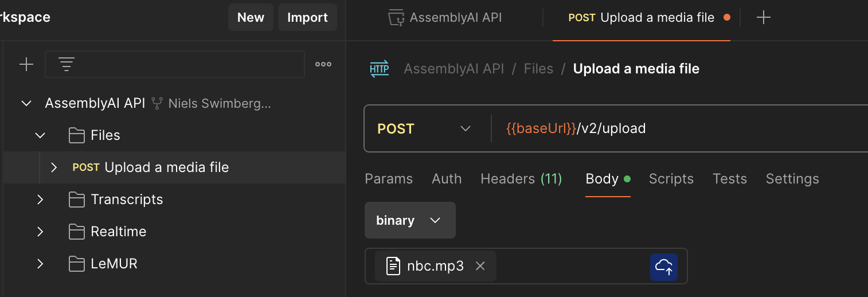Click the Import button

(307, 17)
